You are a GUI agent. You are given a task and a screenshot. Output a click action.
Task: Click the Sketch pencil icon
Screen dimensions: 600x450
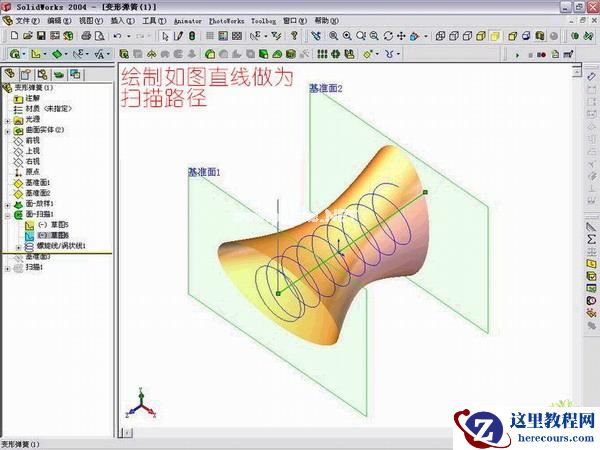tap(178, 36)
